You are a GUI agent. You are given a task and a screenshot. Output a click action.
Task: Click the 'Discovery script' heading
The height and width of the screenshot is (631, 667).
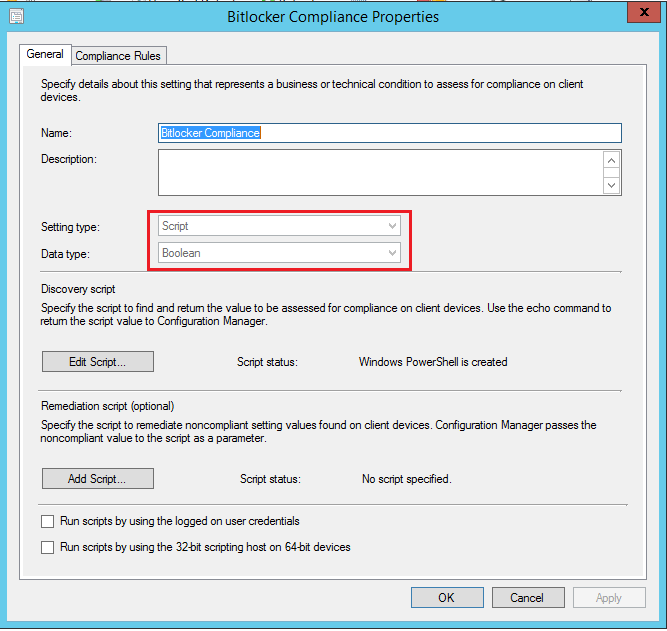[x=78, y=289]
